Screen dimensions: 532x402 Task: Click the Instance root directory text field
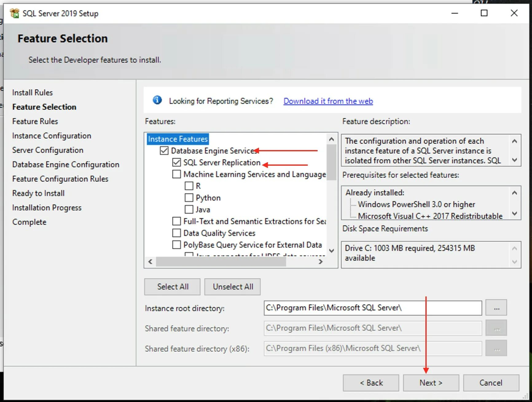point(373,308)
